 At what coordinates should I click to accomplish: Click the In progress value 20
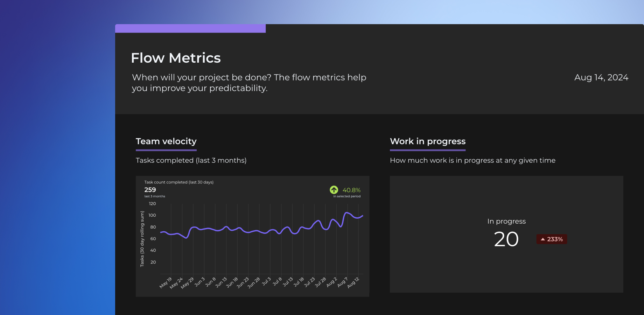[x=506, y=239]
